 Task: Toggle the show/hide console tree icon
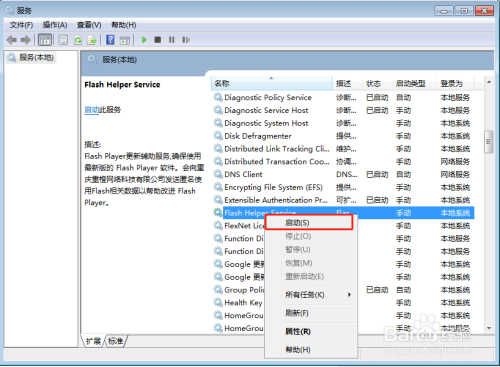tap(45, 40)
